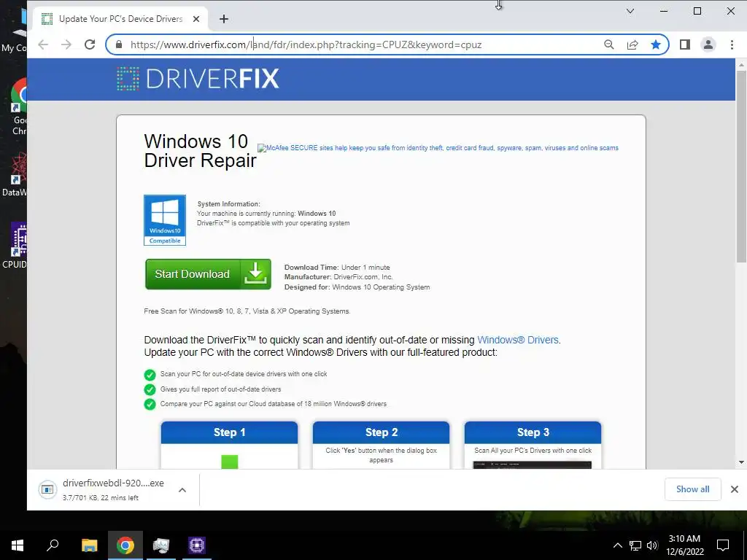Select the Update Your PC's Device Drivers tab

[x=120, y=19]
